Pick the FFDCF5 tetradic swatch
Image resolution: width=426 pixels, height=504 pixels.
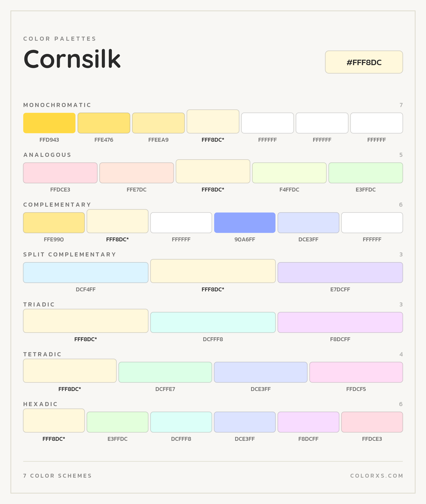coord(356,372)
